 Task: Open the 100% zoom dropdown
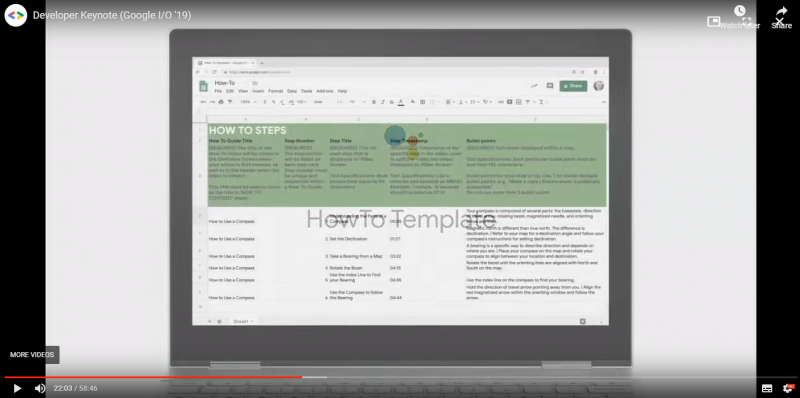247,102
